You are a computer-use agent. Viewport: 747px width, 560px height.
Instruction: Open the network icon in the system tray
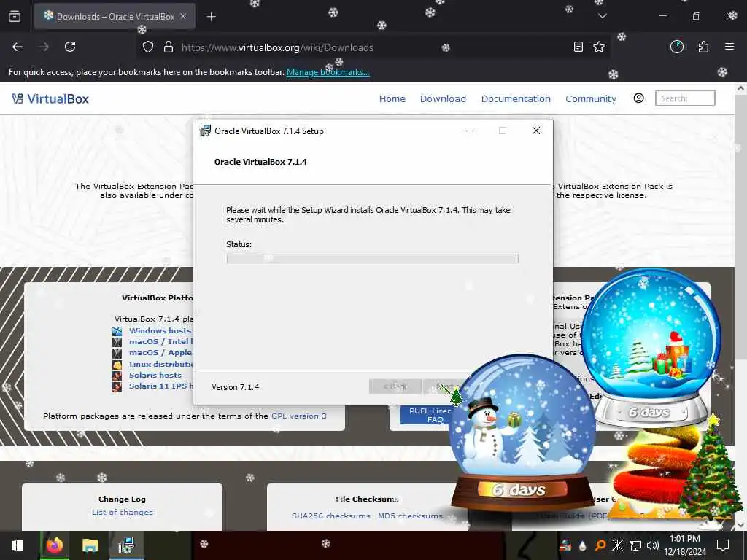[x=635, y=545]
